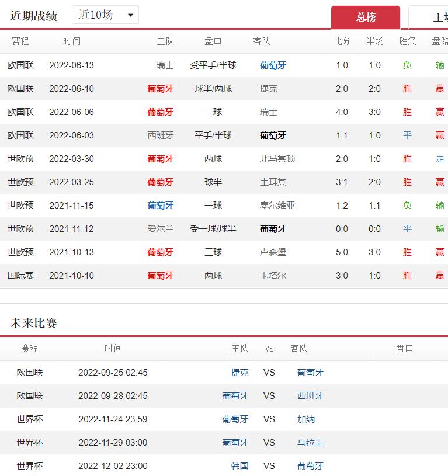The image size is (448, 476).
Task: Open 葡萄牙 home in 2022-09-28 fixture
Action: click(x=235, y=396)
